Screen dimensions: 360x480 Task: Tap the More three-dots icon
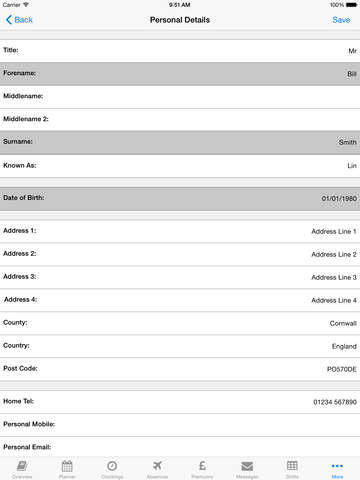[337, 466]
